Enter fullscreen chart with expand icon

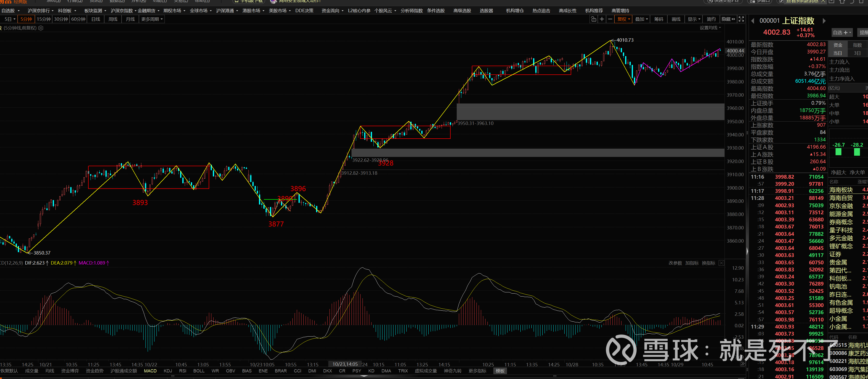coord(741,19)
